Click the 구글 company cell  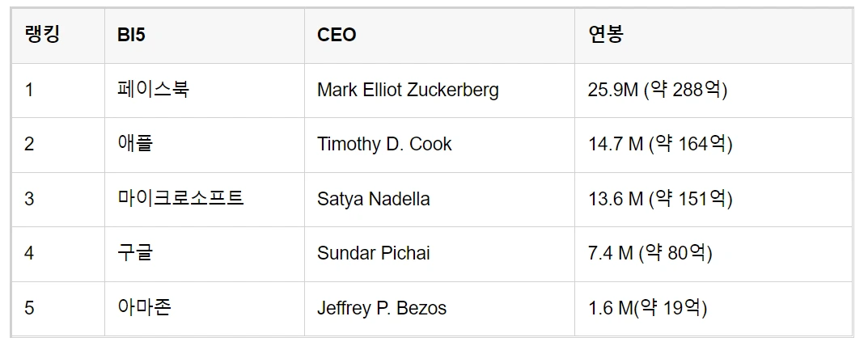[135, 253]
